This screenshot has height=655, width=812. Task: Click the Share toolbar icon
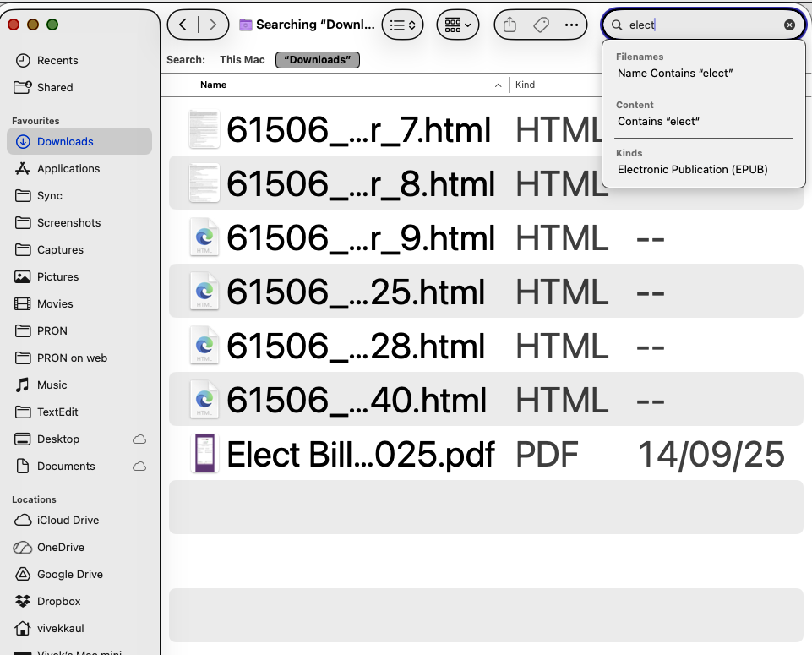[510, 25]
